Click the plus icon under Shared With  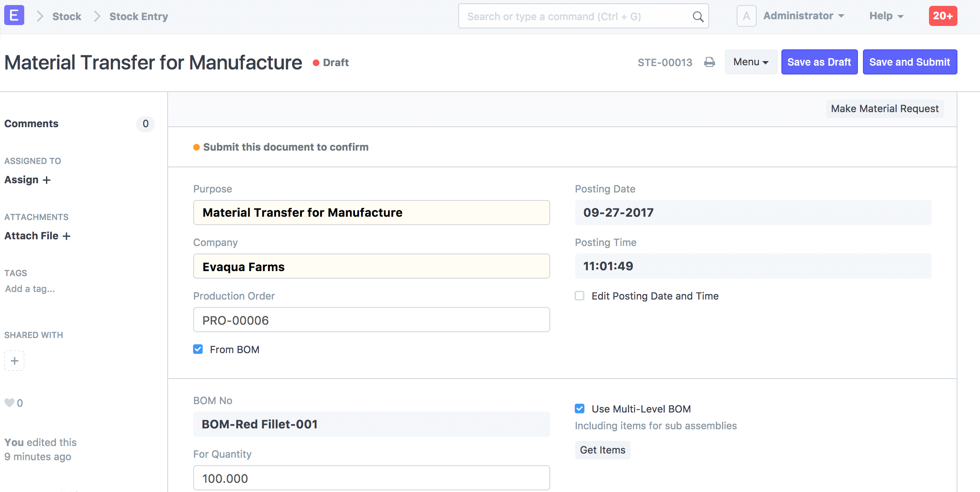pos(14,360)
